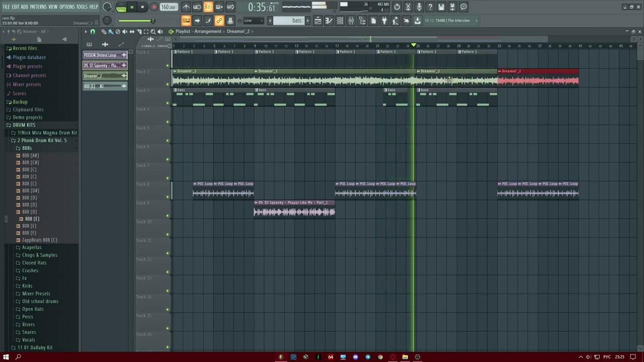The width and height of the screenshot is (644, 362).
Task: Toggle loop recording icon
Action: [230, 7]
